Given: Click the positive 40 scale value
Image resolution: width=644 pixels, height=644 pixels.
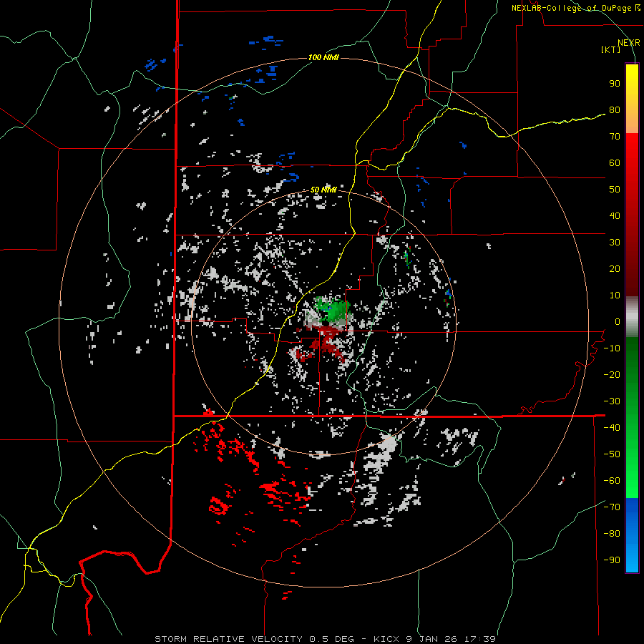Looking at the screenshot, I should [x=615, y=216].
